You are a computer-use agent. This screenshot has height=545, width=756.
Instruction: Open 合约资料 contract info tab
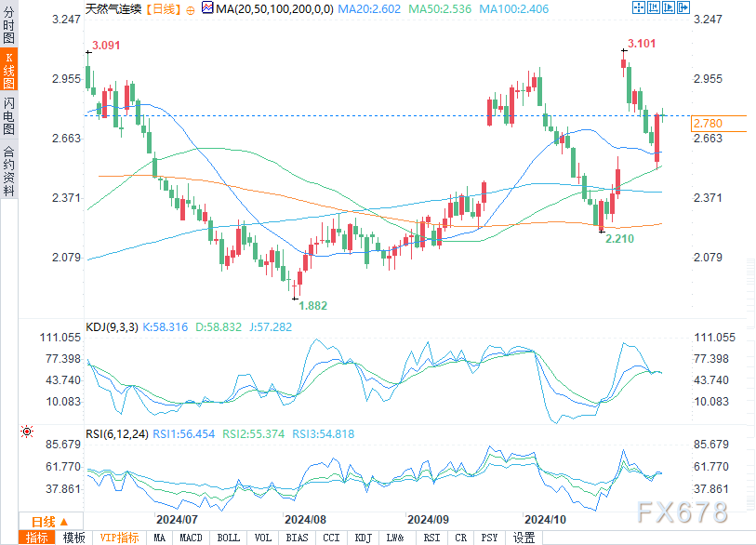click(x=9, y=171)
